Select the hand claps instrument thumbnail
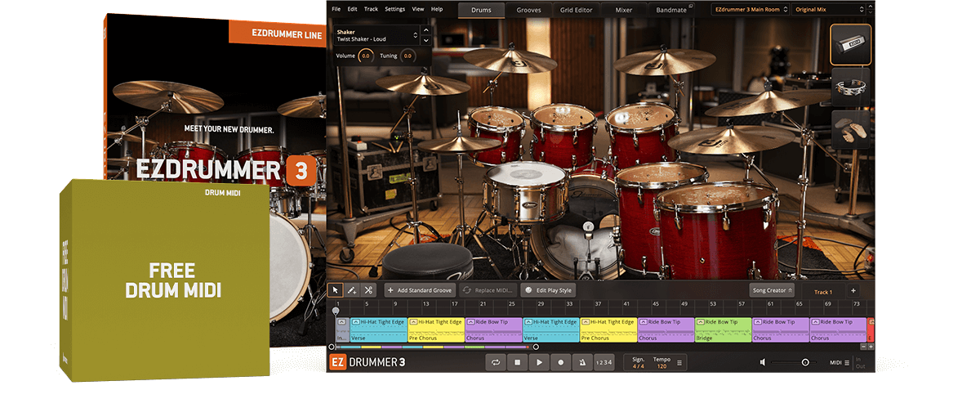Screen dimensions: 980x399 [851, 130]
